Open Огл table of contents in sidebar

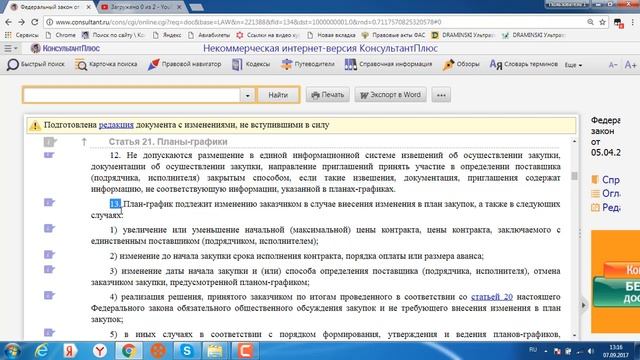tap(606, 193)
